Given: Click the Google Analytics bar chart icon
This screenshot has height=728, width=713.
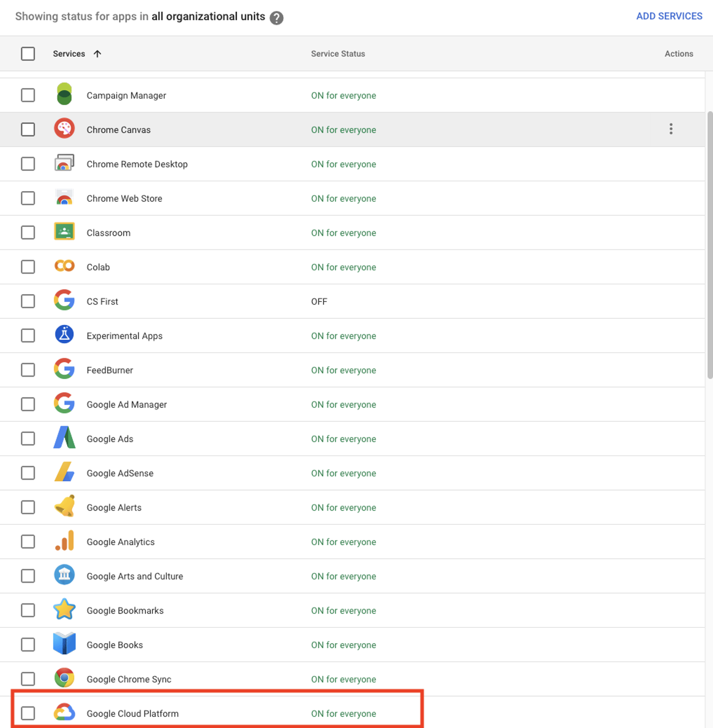Looking at the screenshot, I should pyautogui.click(x=64, y=541).
